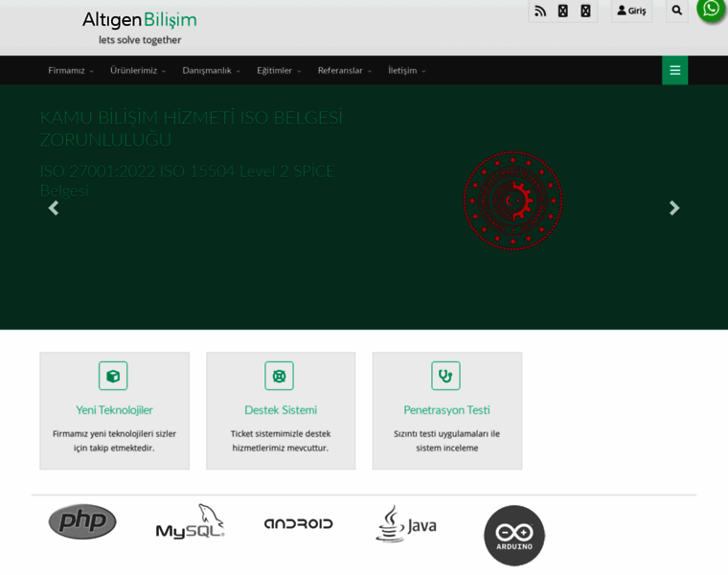
Task: Click text 'Sızıntı testi uygulamaları ile sistem inceleme'
Action: [x=446, y=441]
